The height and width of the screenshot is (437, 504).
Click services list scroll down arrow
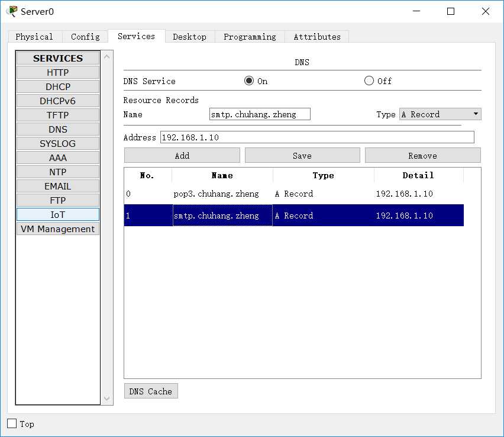tap(107, 399)
